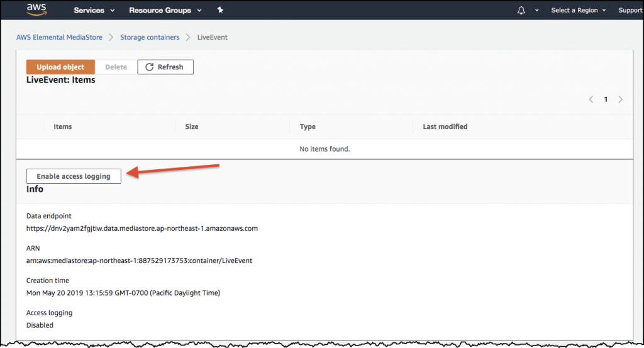Sort by the Type column header

pyautogui.click(x=308, y=126)
